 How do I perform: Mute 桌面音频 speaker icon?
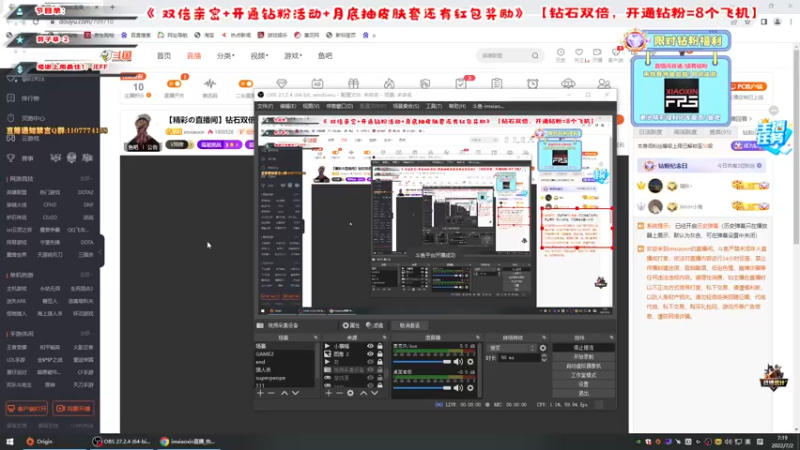tap(458, 388)
